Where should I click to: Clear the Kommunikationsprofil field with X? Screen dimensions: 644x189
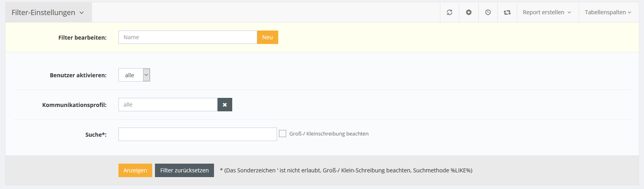click(225, 105)
